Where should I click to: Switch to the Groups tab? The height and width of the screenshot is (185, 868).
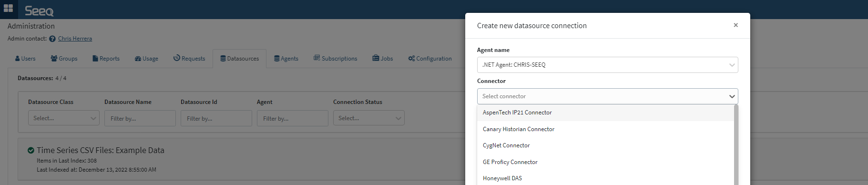coord(64,59)
